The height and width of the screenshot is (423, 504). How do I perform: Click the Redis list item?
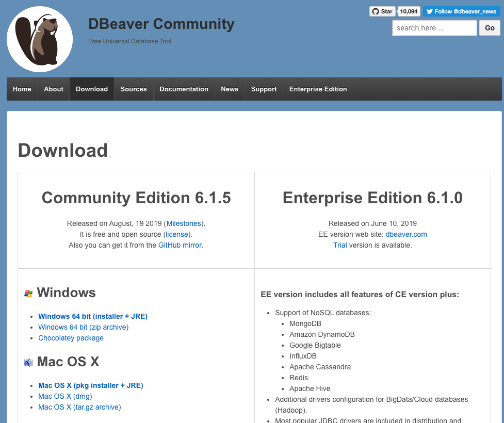pyautogui.click(x=299, y=378)
